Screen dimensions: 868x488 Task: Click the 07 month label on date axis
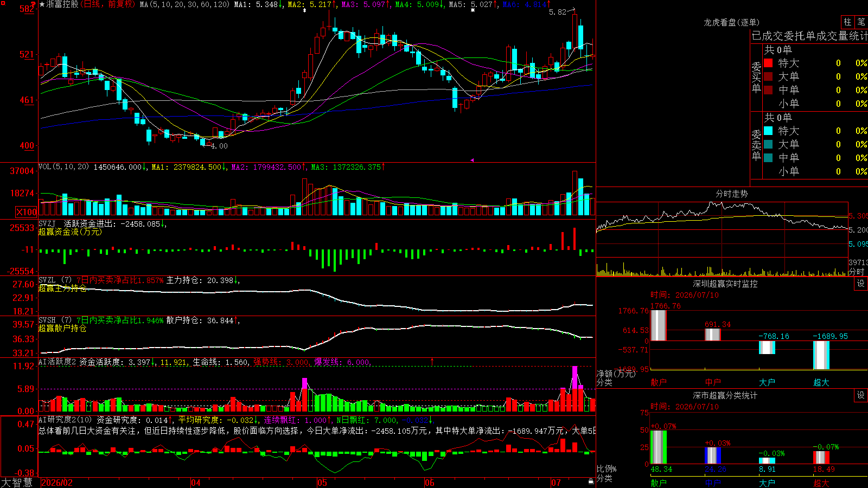[x=556, y=483]
